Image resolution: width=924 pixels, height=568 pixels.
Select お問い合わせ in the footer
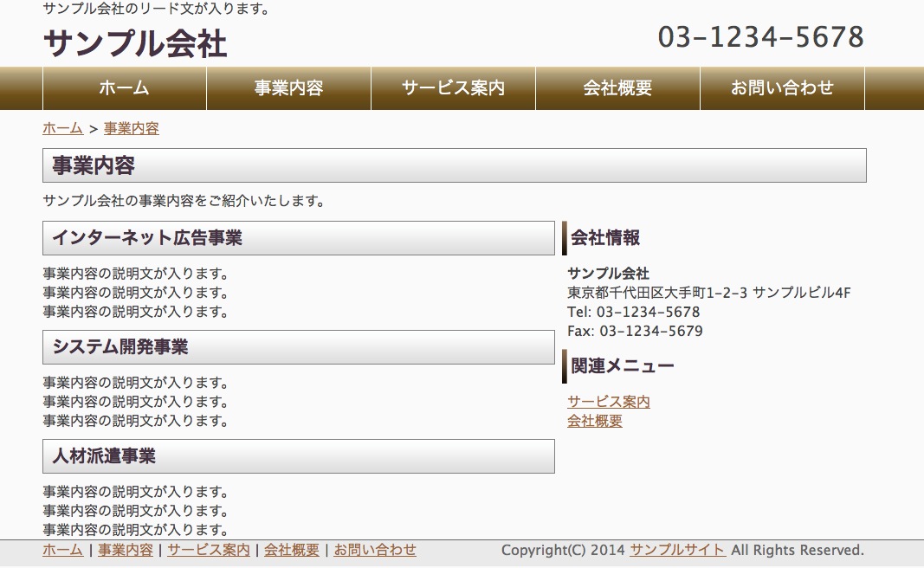click(375, 550)
